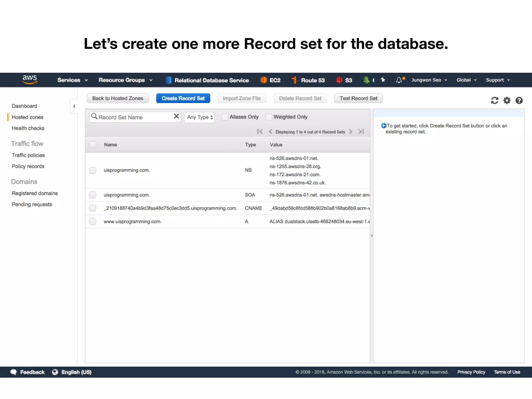The height and width of the screenshot is (399, 532).
Task: Sort by the Name column header
Action: (x=110, y=145)
